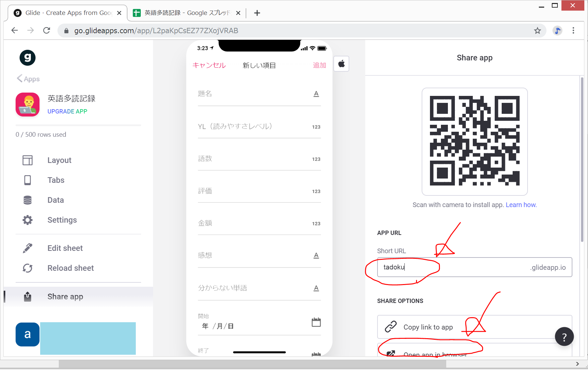Click the Edit sheet pencil icon
Viewport: 588px width, 370px height.
click(x=28, y=248)
